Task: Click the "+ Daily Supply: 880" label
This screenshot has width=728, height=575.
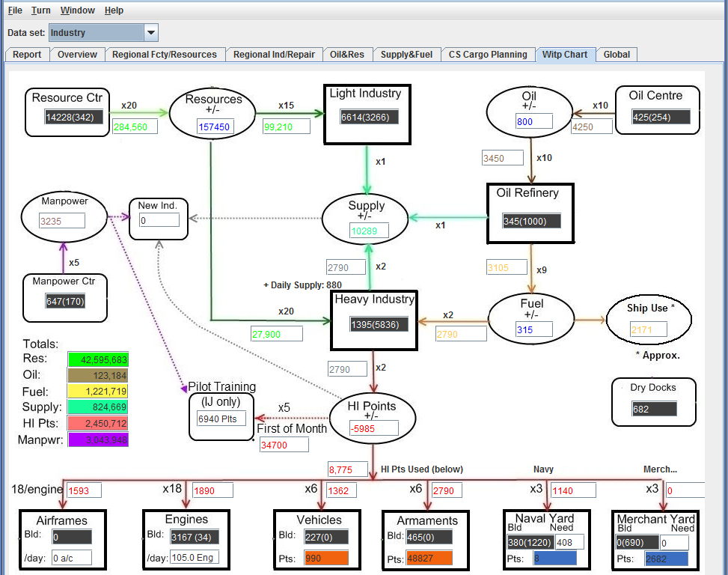Action: (x=302, y=285)
